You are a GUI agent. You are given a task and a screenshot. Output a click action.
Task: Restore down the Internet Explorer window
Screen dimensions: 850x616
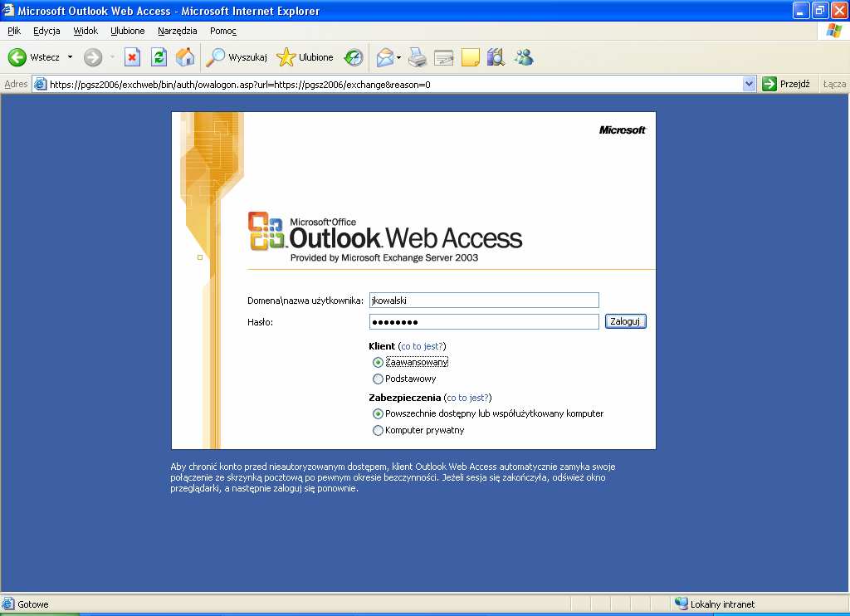tap(820, 10)
